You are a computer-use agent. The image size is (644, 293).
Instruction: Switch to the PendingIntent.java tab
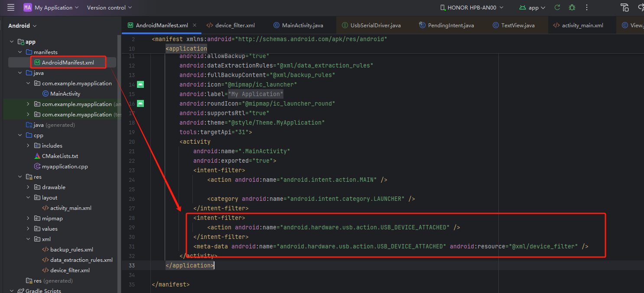point(447,25)
